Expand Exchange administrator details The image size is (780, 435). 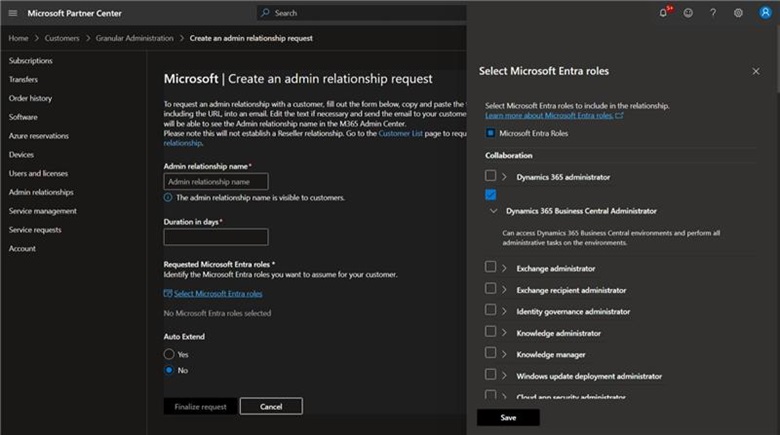(504, 269)
